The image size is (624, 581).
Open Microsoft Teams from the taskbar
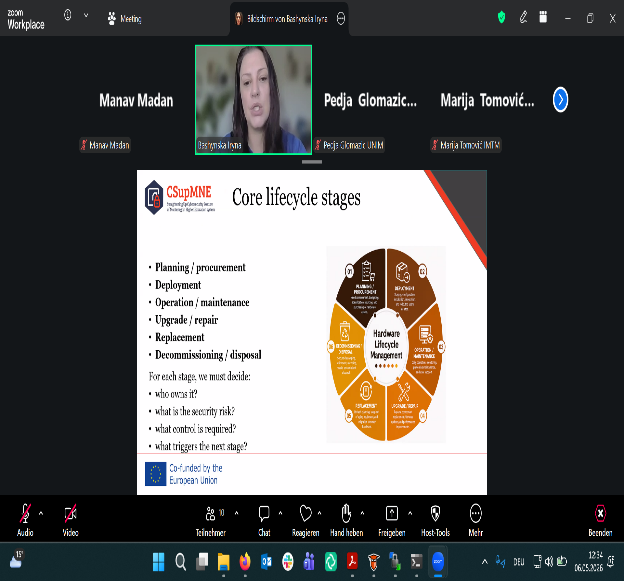[309, 562]
